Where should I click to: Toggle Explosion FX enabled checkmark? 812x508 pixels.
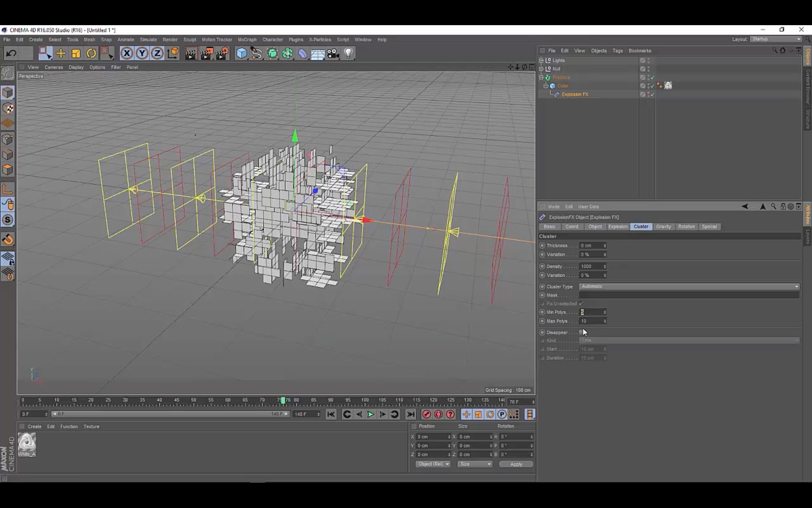click(x=652, y=95)
